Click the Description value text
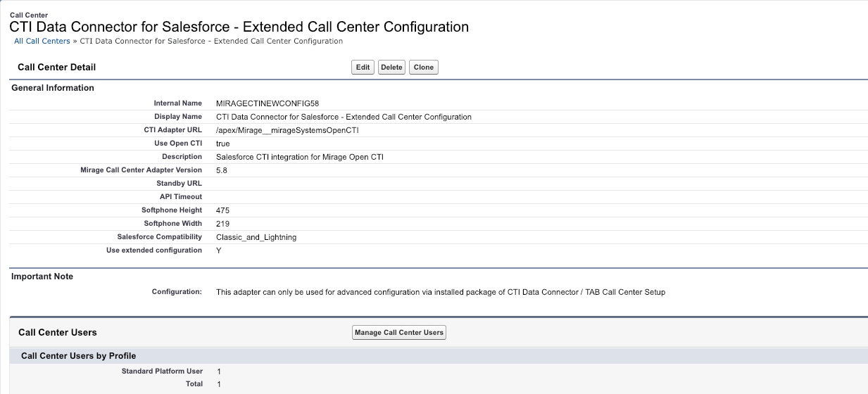The image size is (868, 394). tap(300, 157)
